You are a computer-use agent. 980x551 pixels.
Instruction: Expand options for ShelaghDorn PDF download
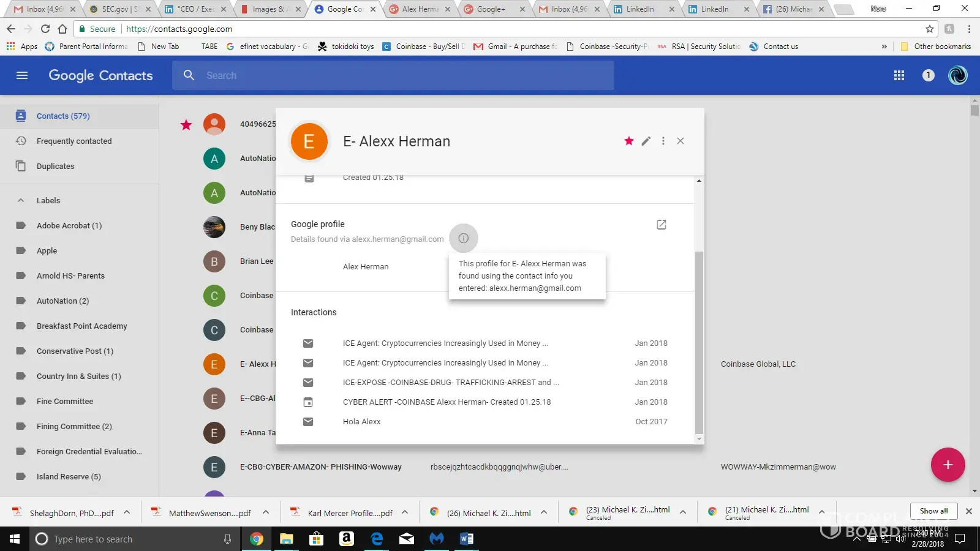tap(127, 512)
